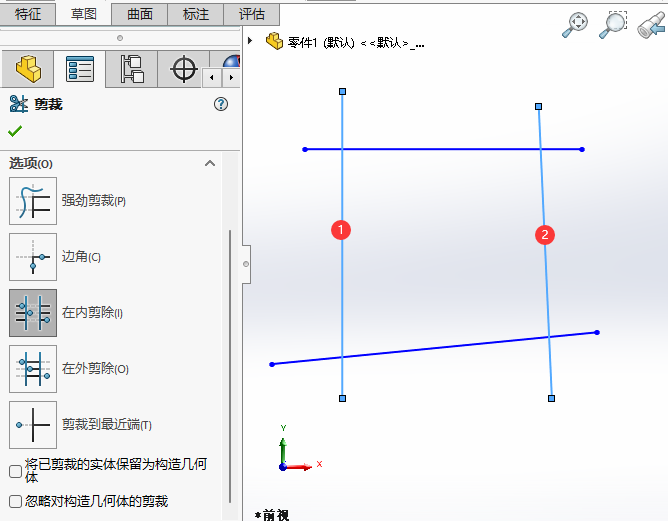
Task: Enable 将已剪裁的实体保留为构造几何体 checkbox
Action: point(15,471)
